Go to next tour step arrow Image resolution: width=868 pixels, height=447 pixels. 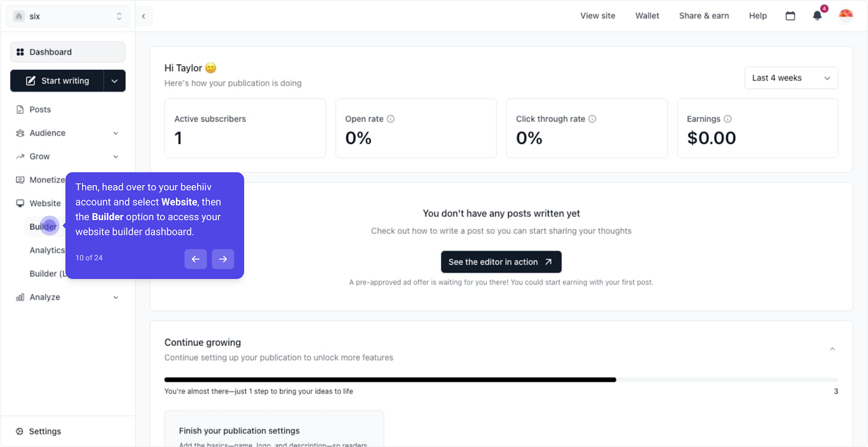pos(223,259)
